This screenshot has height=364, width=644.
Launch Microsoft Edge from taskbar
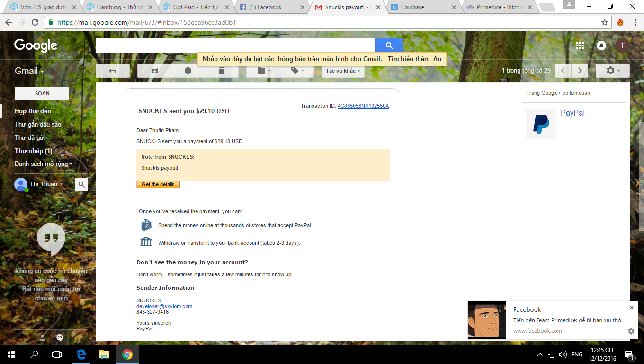point(80,354)
